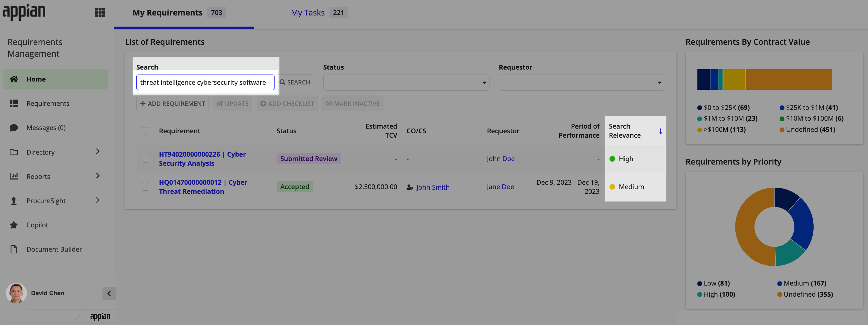Click into the Search text field
868x325 pixels.
pos(205,82)
